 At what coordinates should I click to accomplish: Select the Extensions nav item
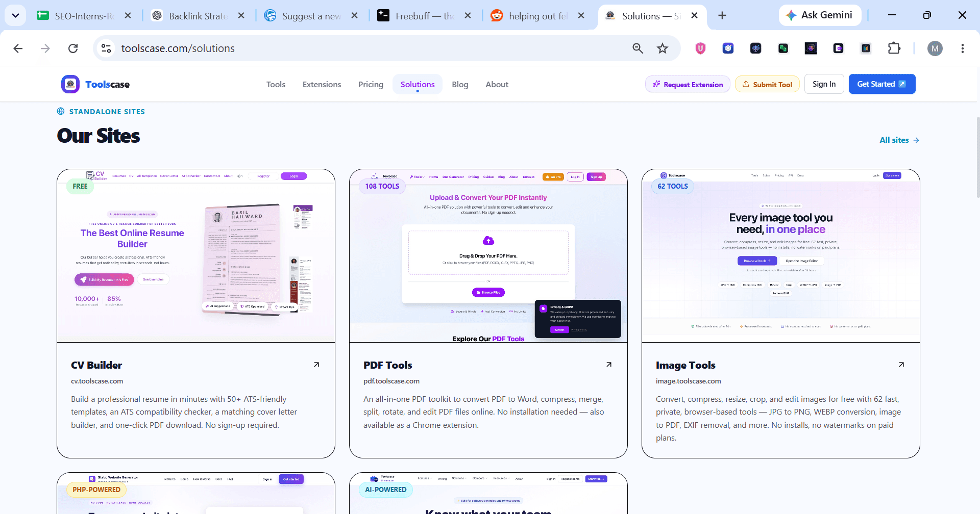(322, 85)
